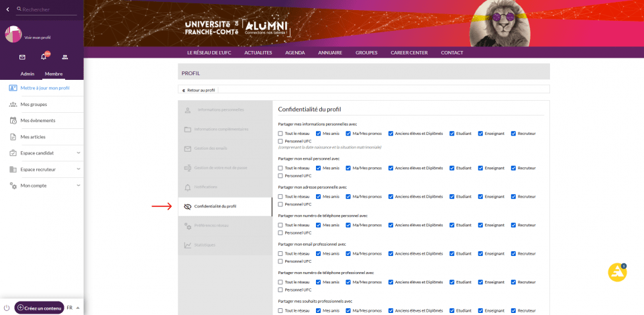
Task: Expand the Espace candidat section
Action: point(78,153)
